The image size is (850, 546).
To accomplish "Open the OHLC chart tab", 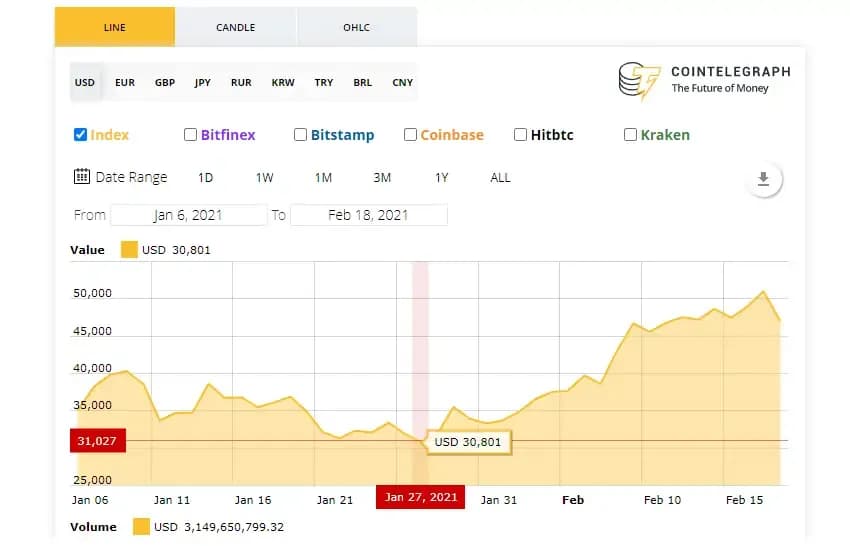I will click(x=357, y=27).
